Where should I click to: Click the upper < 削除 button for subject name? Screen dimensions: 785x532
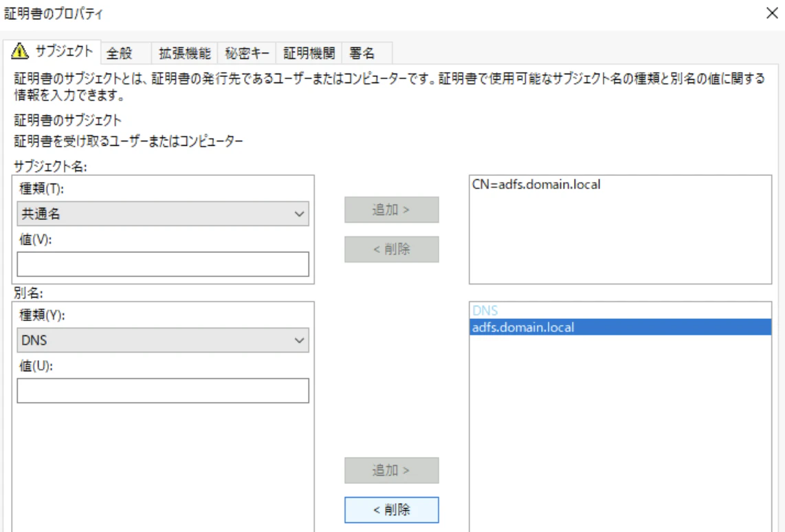tap(392, 250)
